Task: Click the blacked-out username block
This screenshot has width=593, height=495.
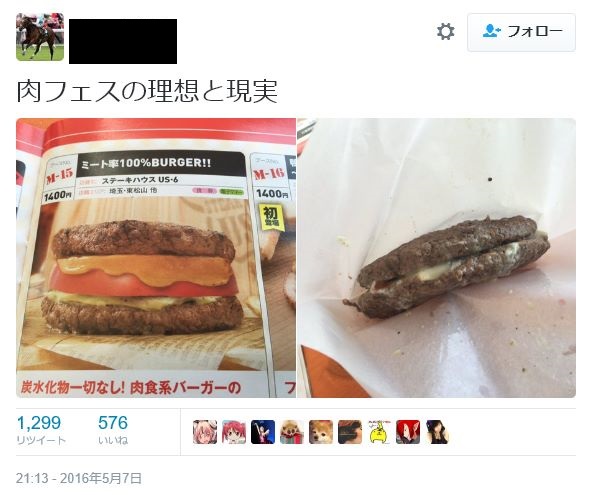Action: click(x=123, y=41)
